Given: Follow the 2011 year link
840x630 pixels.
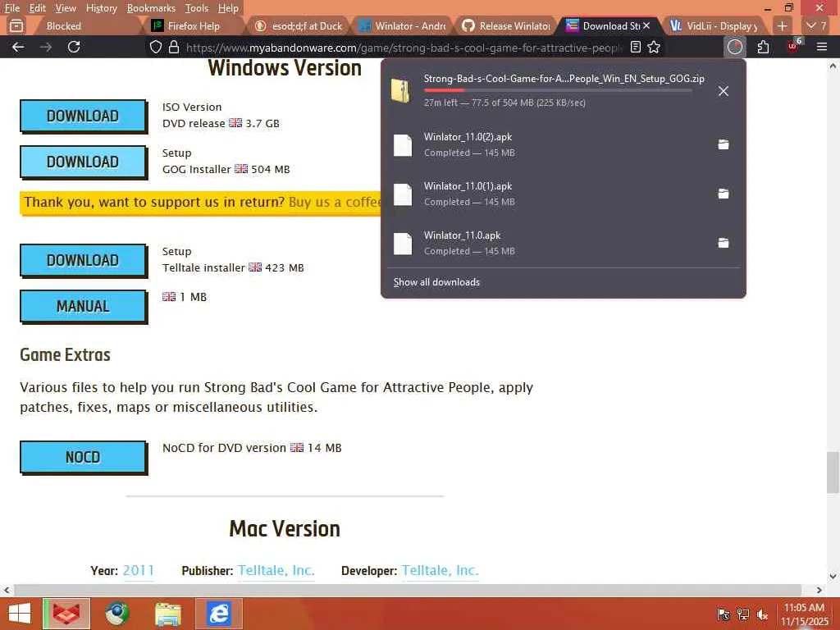Looking at the screenshot, I should coord(138,571).
